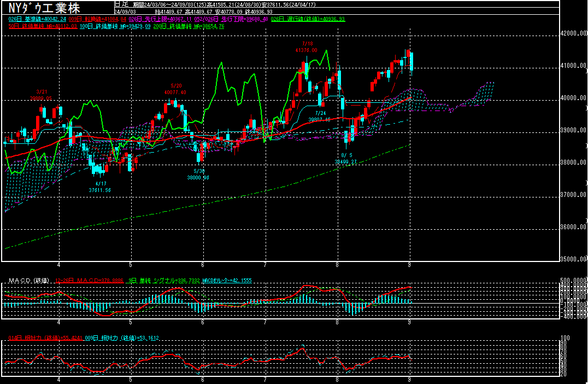The width and height of the screenshot is (588, 384).
Task: Click the 026日 先行上限=40367.11 legend
Action: point(160,19)
